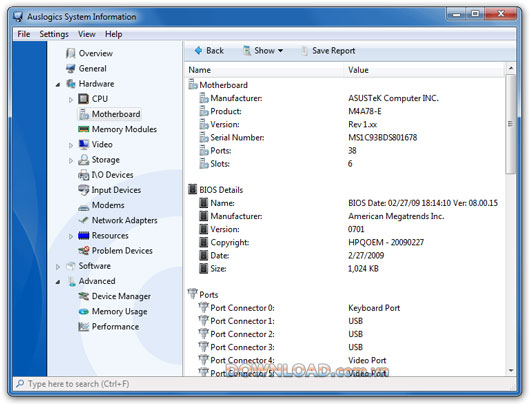The image size is (530, 405).
Task: Click the Resources icon
Action: (83, 236)
